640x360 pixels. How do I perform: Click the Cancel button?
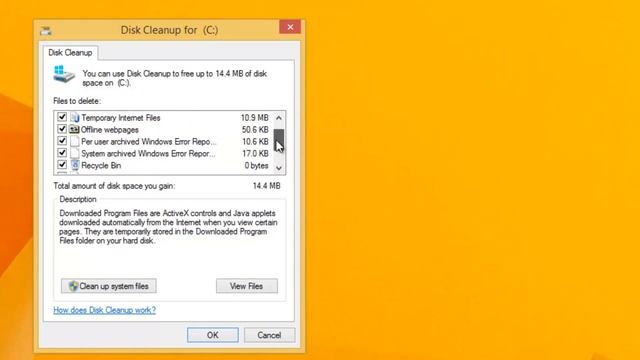pos(269,335)
